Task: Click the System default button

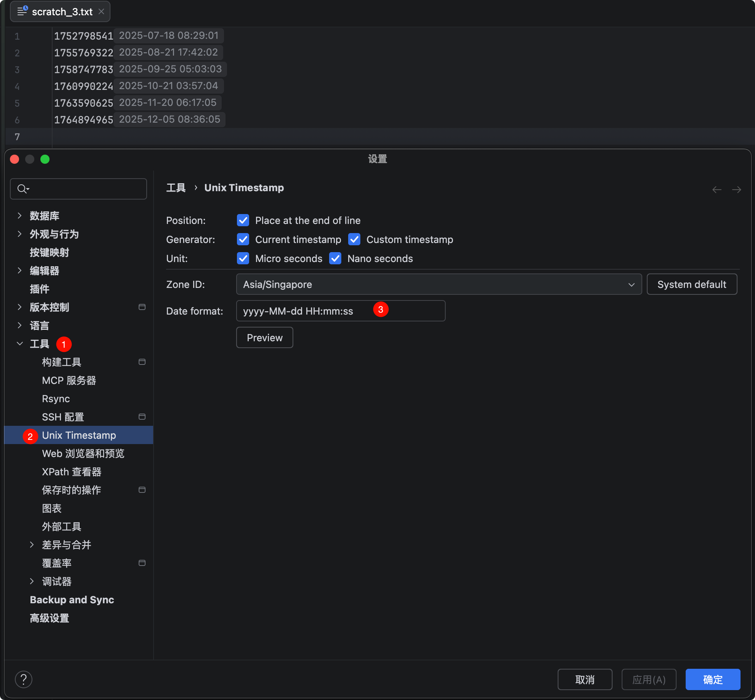Action: 691,284
